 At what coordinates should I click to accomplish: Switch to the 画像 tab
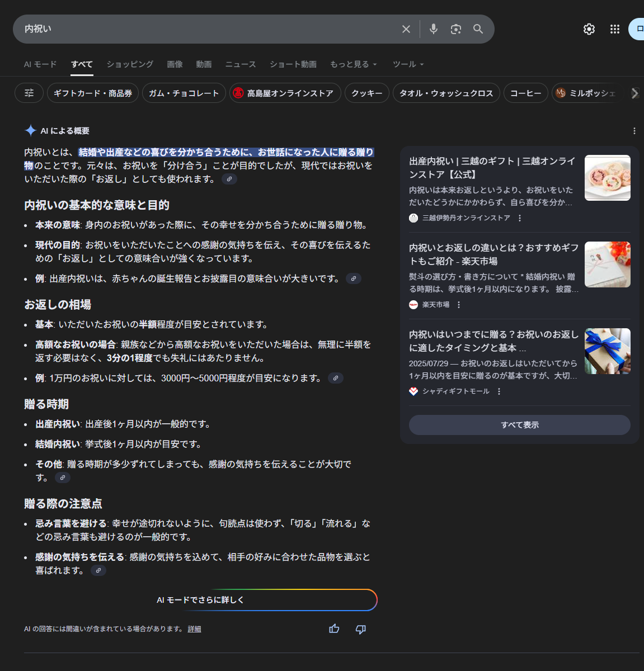tap(175, 64)
